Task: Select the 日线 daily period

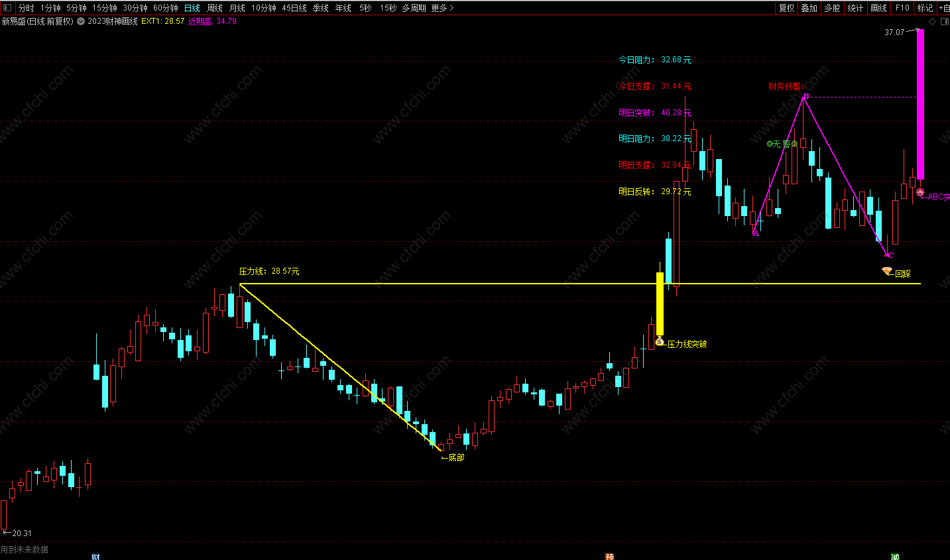Action: [x=192, y=8]
